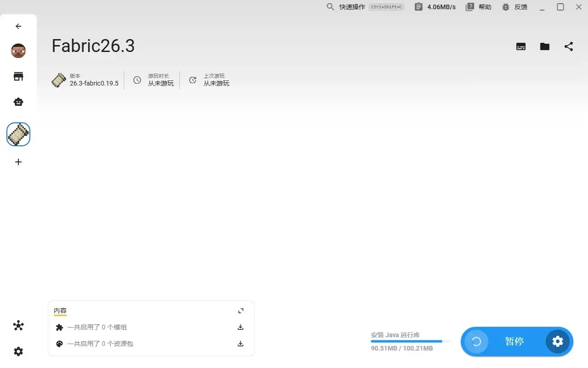Open launcher settings gear in sidebar

point(18,351)
